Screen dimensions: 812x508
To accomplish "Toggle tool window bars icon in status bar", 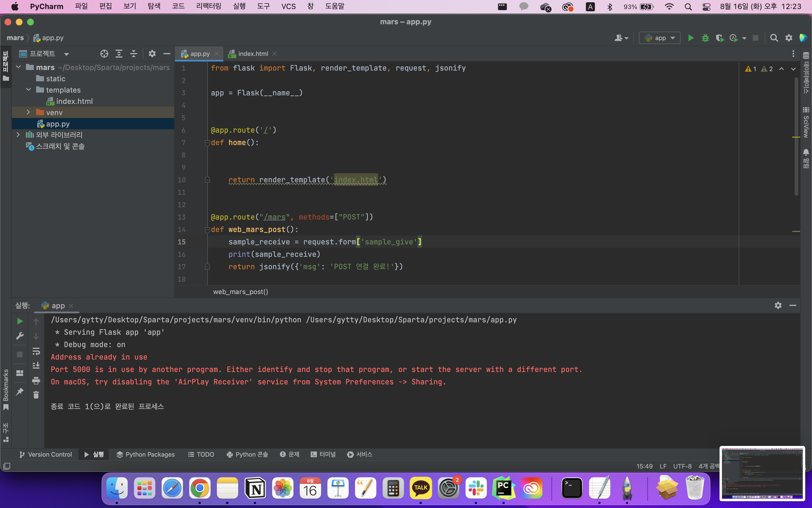I will point(7,466).
